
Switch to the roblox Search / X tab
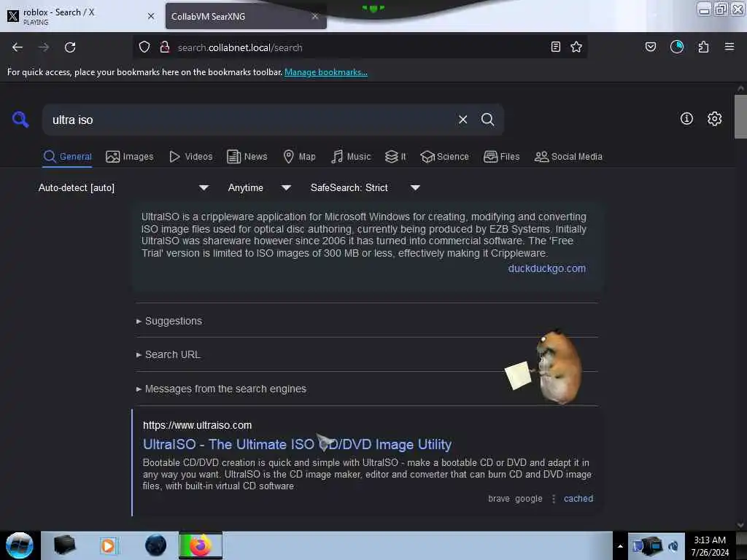point(81,16)
